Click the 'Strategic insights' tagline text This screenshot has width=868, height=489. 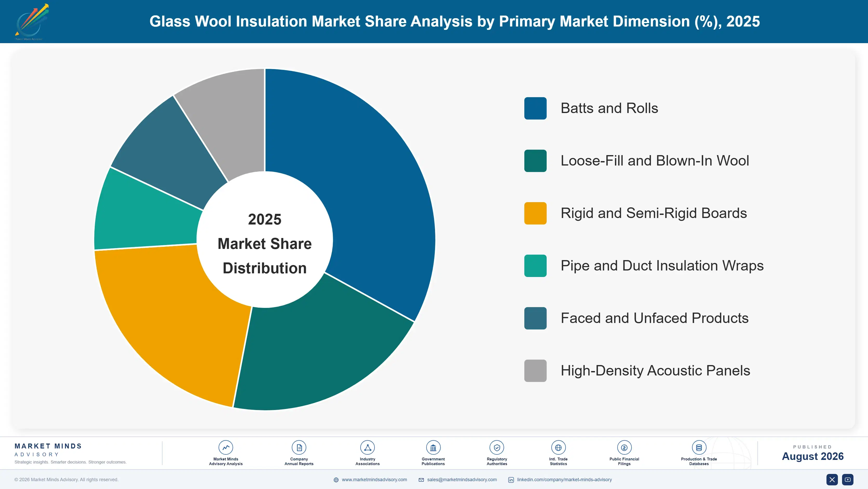(70, 462)
